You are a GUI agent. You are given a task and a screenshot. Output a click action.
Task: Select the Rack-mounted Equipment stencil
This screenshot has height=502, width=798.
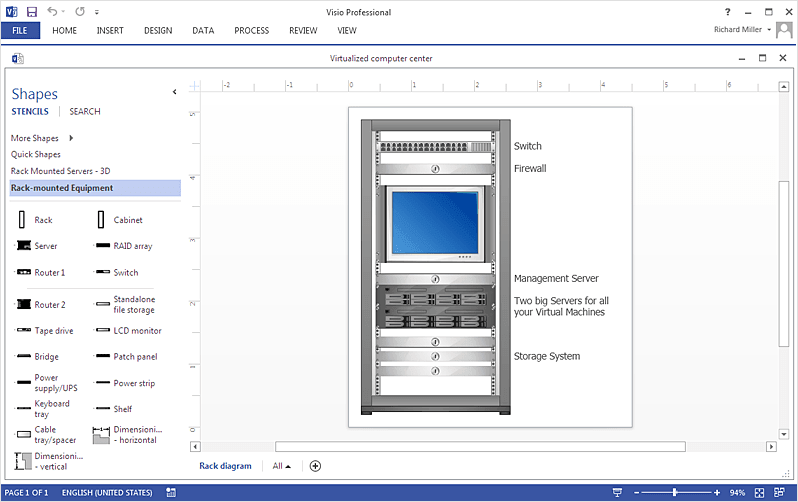[95, 188]
